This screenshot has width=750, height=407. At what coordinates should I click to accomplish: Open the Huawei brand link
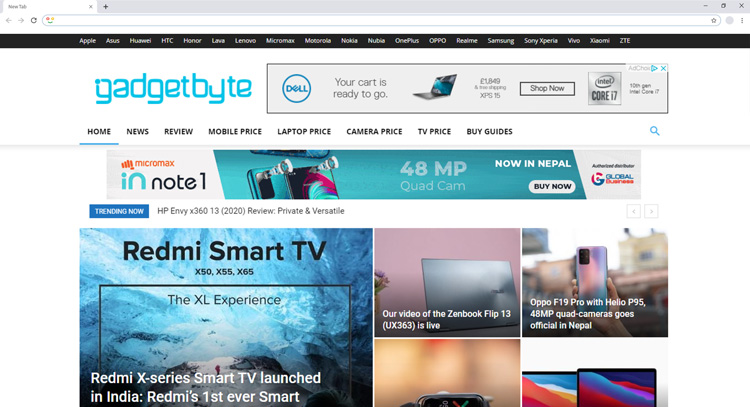(x=140, y=41)
